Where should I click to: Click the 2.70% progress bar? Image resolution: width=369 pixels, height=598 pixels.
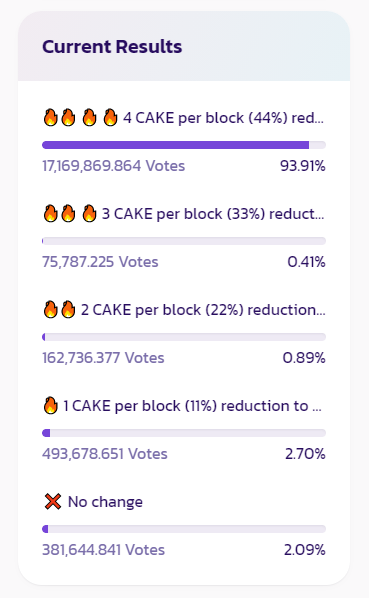[184, 433]
